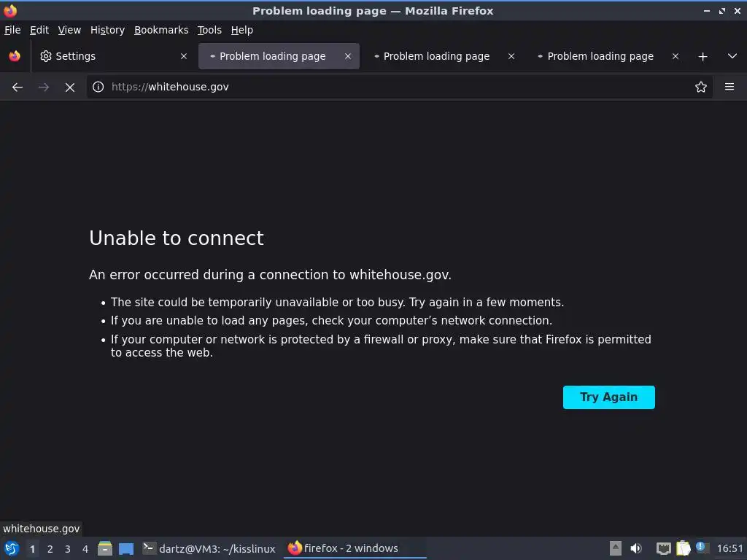This screenshot has height=560, width=747.
Task: Minimize the Firefox window
Action: (707, 11)
